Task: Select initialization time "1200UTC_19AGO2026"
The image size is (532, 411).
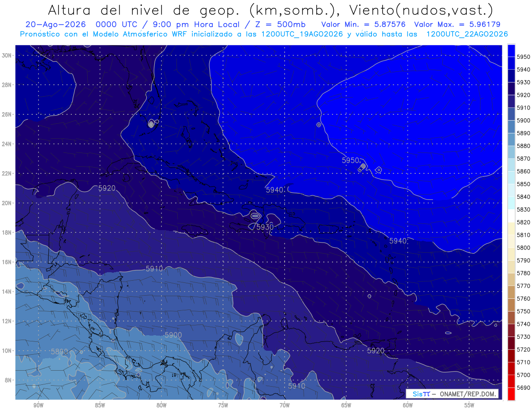Action: pyautogui.click(x=301, y=34)
